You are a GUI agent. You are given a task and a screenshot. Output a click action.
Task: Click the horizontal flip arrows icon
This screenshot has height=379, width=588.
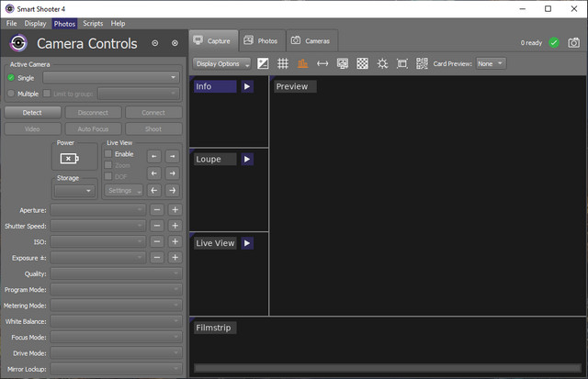322,64
